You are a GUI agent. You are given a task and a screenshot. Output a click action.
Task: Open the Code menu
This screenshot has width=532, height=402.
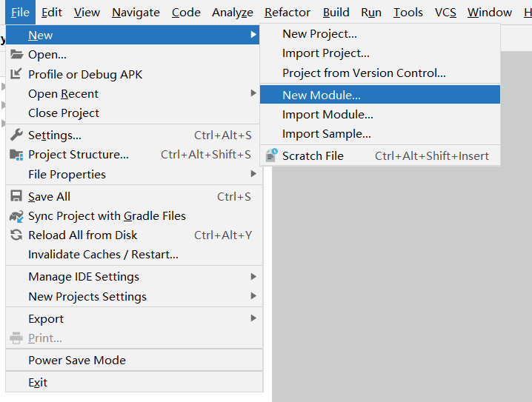coord(186,12)
